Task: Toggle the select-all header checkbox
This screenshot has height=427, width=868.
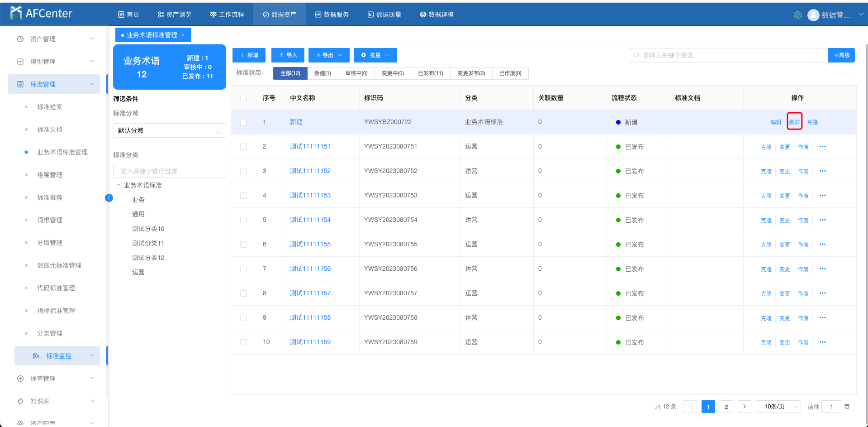Action: [x=243, y=98]
